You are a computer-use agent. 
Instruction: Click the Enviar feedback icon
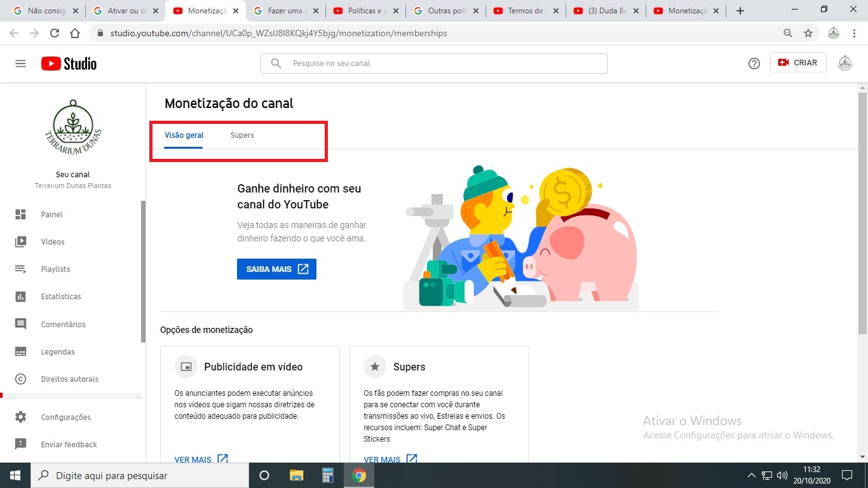click(x=20, y=445)
